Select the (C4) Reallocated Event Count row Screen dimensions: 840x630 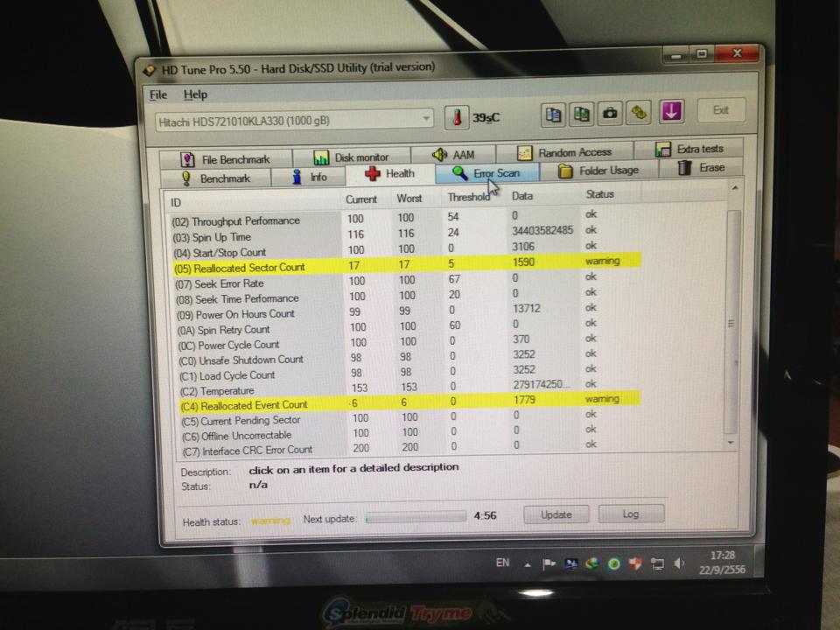[x=410, y=402]
